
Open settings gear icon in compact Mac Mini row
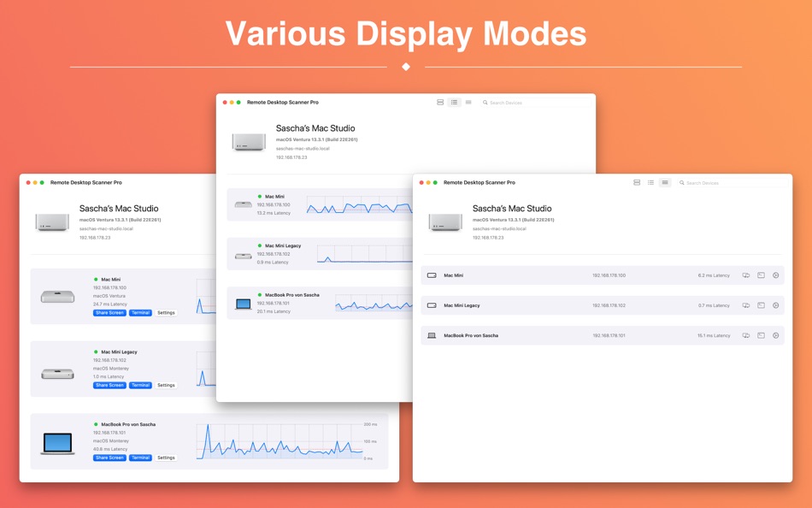pos(776,275)
